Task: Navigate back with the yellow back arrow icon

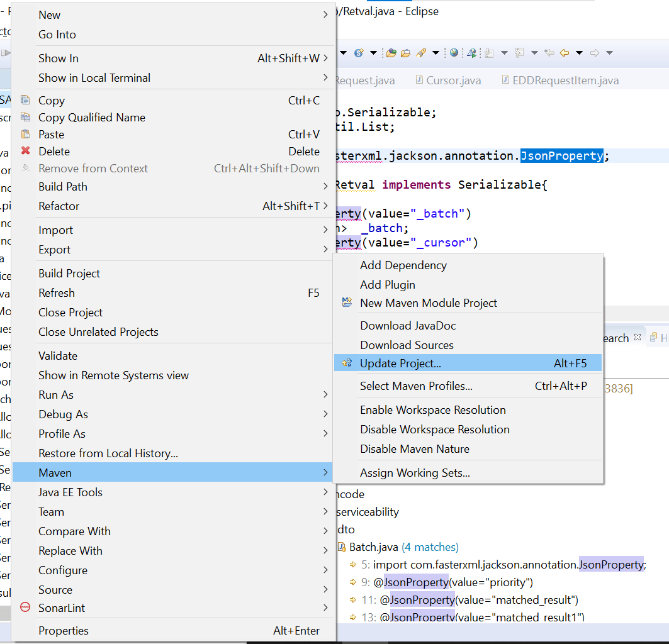Action: point(563,52)
